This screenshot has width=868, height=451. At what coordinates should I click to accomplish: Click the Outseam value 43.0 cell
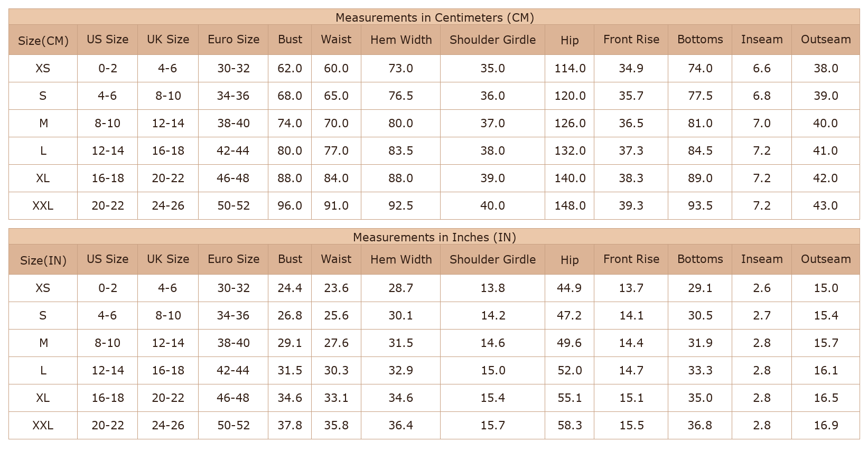click(x=825, y=205)
